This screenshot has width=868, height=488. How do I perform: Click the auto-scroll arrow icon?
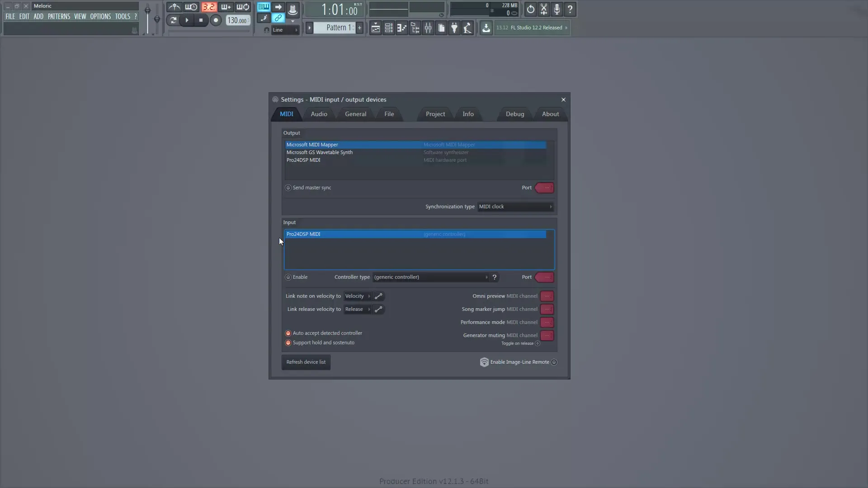pos(278,7)
